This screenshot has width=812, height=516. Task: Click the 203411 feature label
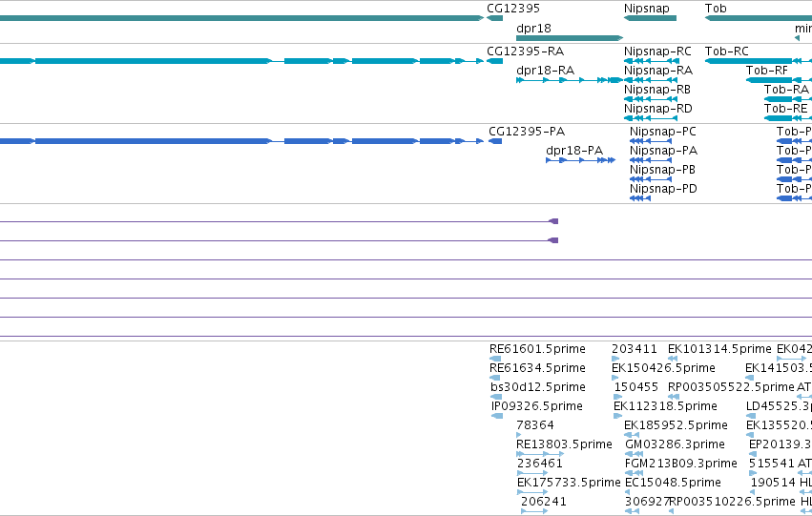[635, 349]
